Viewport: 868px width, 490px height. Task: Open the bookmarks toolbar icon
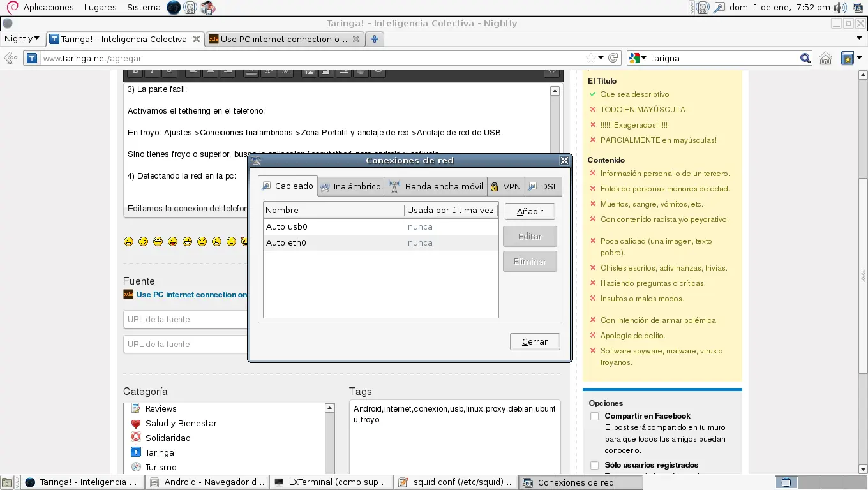pos(848,58)
